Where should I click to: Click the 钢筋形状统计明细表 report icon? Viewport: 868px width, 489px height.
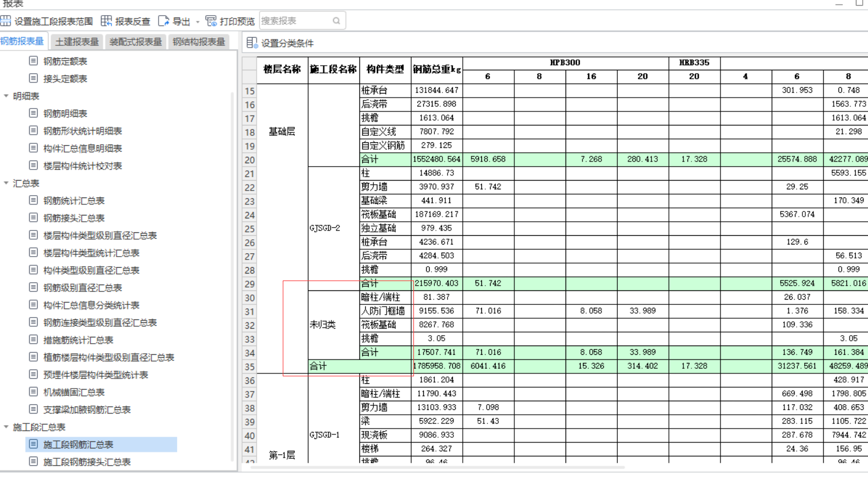click(x=33, y=131)
